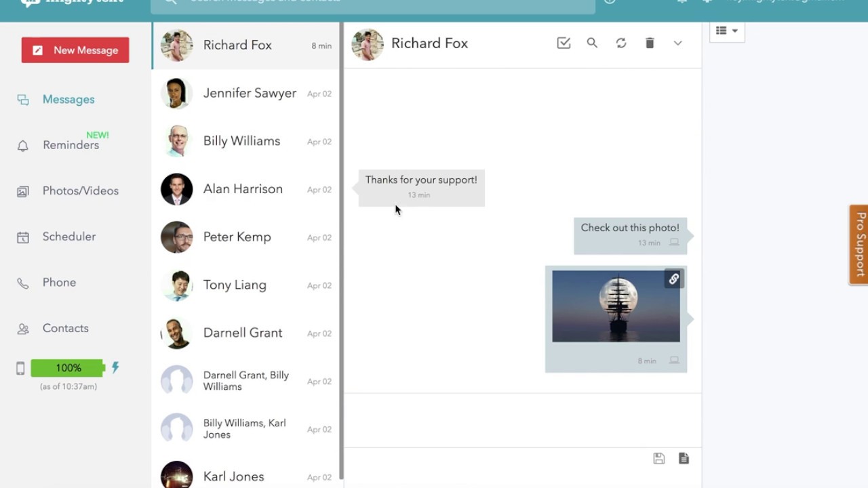Image resolution: width=868 pixels, height=488 pixels.
Task: Click search icon in conversation header
Action: pos(592,43)
